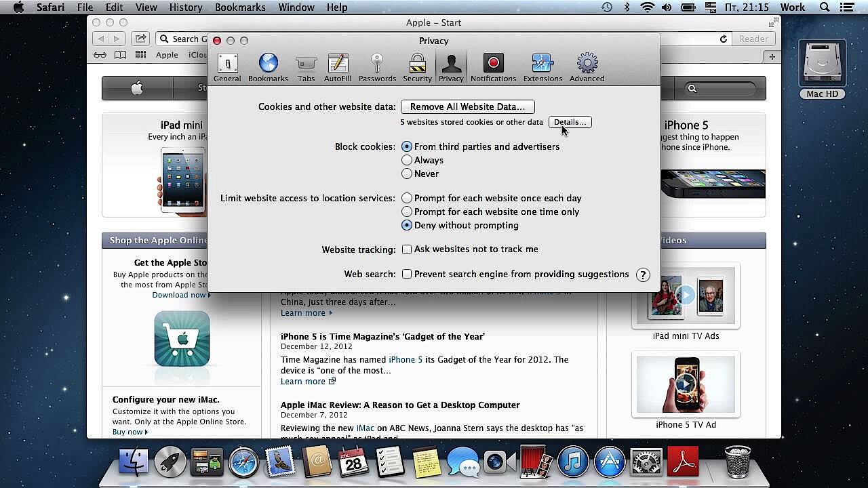Open the Safari menu

(50, 7)
